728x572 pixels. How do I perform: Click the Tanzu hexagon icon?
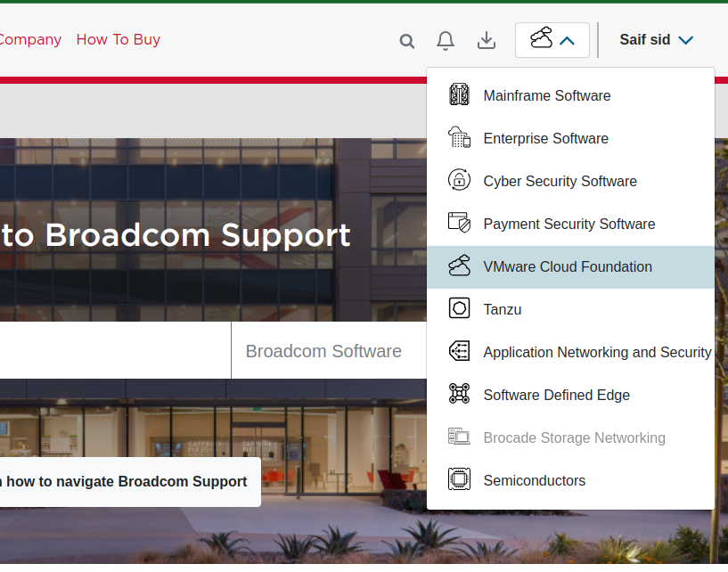point(459,308)
